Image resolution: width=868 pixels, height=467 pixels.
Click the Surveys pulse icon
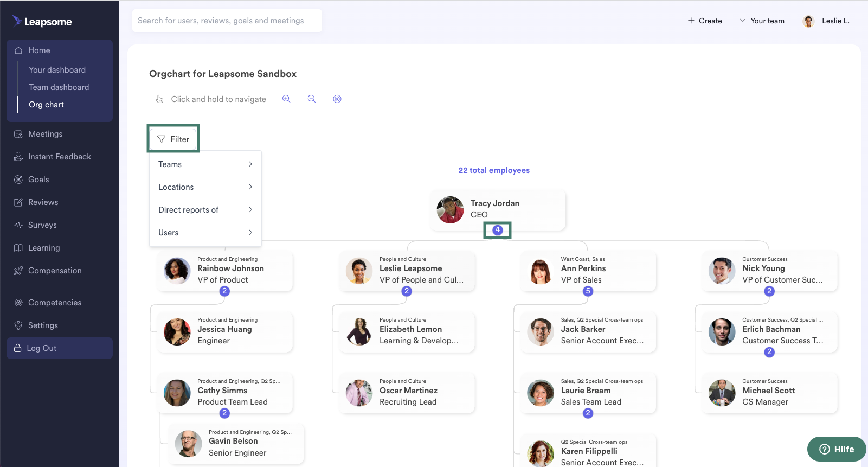pos(18,225)
